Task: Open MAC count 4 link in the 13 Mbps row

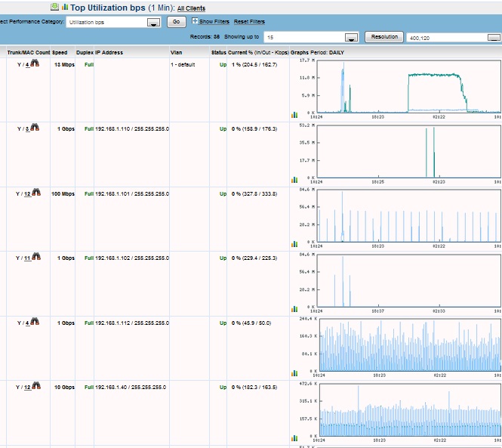Action: coord(27,65)
